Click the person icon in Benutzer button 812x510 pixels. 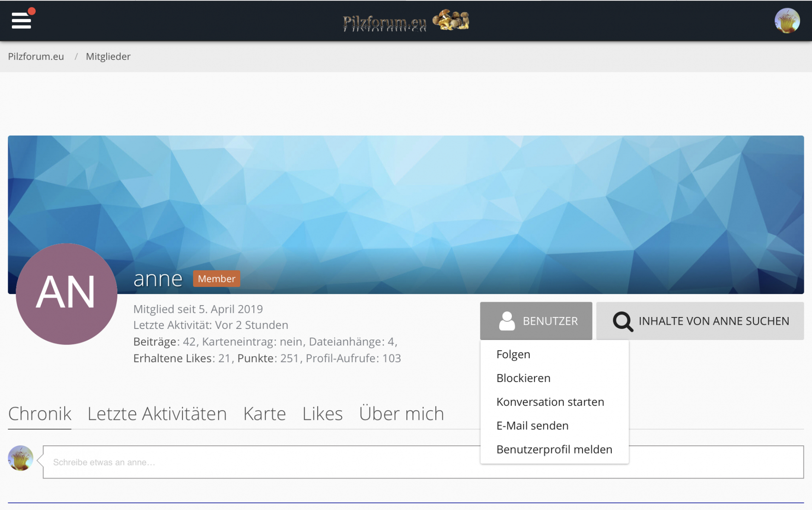(x=506, y=321)
